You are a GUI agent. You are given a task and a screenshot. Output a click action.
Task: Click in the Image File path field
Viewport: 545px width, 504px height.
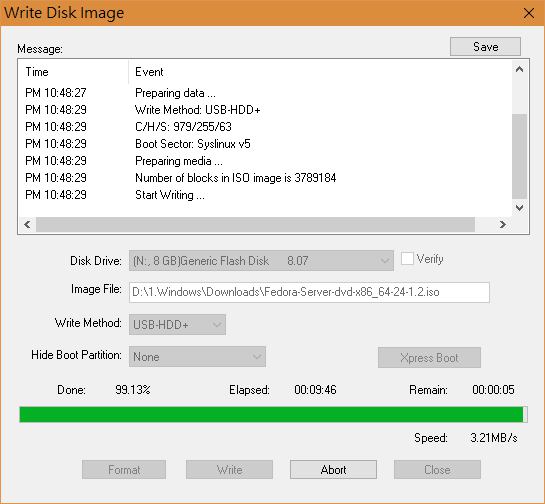click(309, 292)
